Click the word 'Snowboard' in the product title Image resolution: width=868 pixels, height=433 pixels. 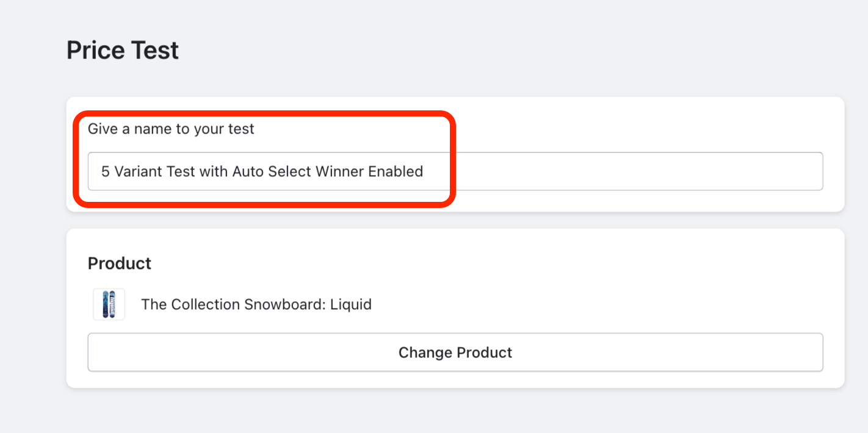(285, 304)
